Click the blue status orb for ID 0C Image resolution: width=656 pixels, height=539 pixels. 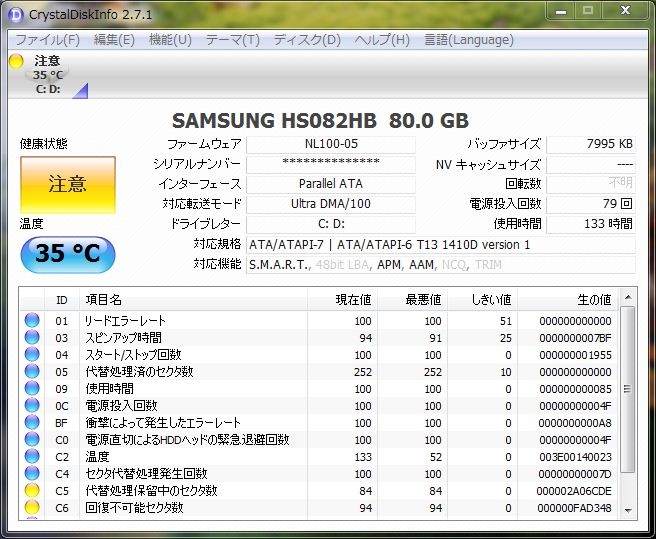[32, 406]
